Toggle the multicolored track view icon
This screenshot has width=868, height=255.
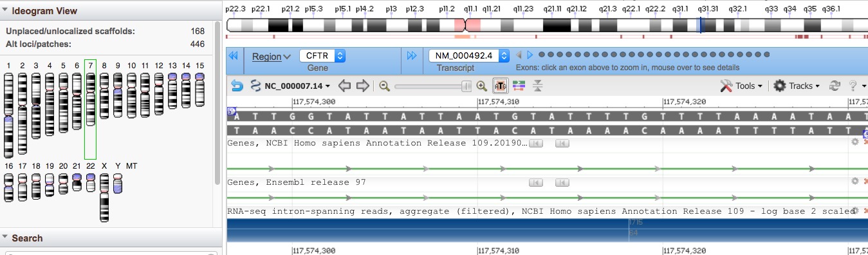click(x=519, y=86)
